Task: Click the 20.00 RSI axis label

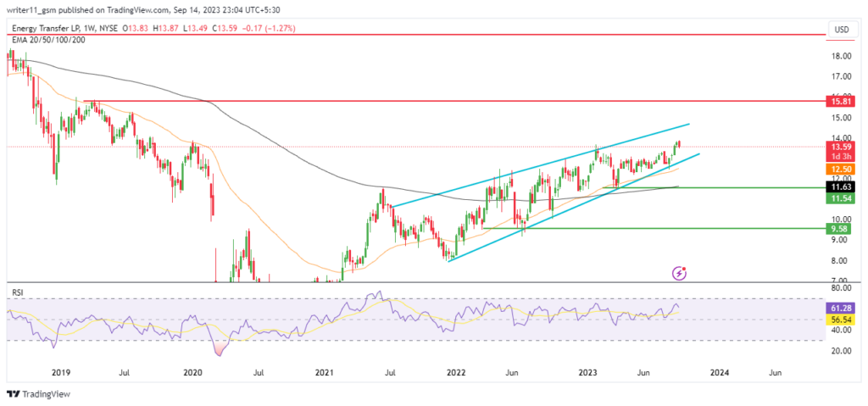Action: point(840,351)
